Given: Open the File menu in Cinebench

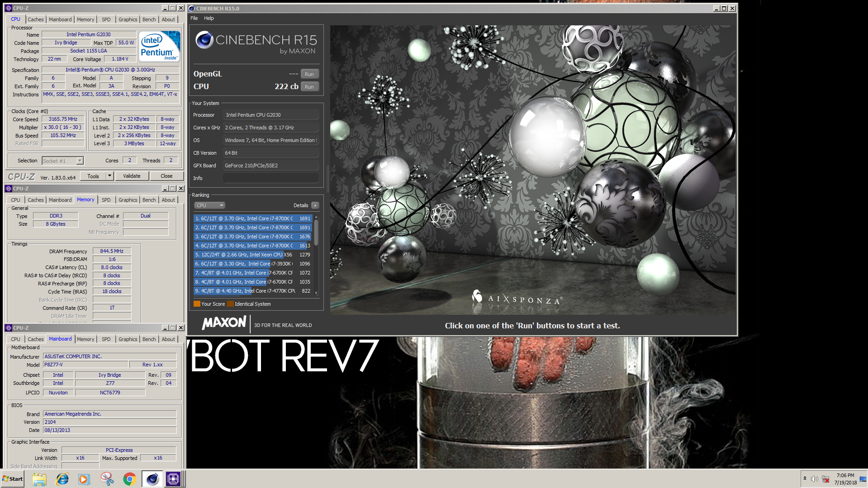Looking at the screenshot, I should coord(194,18).
